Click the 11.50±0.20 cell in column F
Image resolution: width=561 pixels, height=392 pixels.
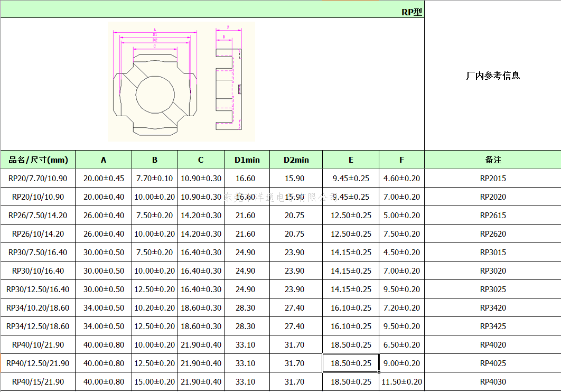pos(401,382)
